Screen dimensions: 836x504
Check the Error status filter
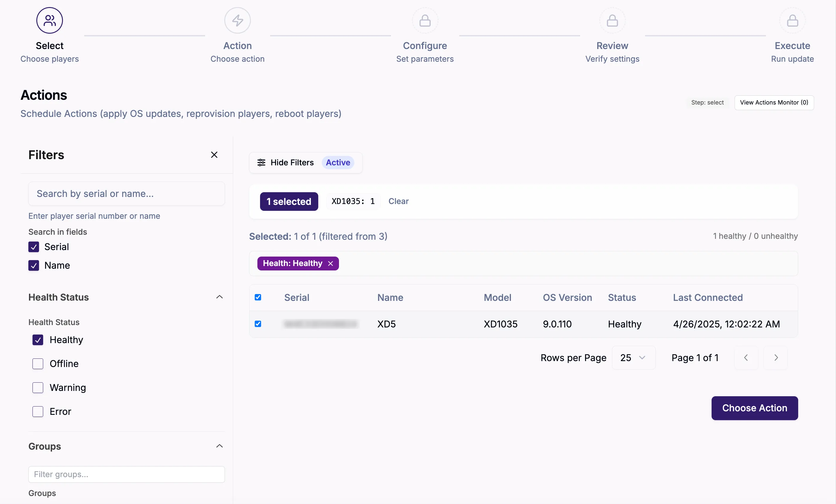coord(38,412)
